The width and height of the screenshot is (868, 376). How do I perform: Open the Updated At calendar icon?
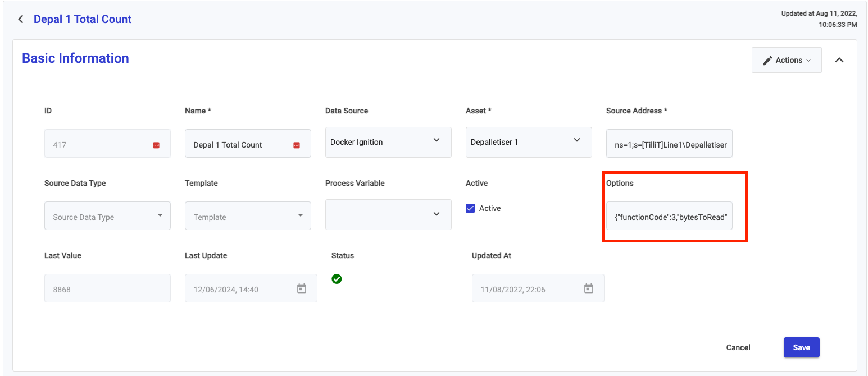(x=589, y=288)
